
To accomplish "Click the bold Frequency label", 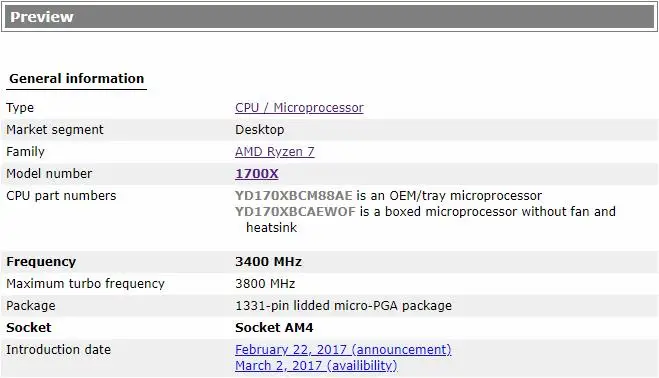I will (41, 262).
